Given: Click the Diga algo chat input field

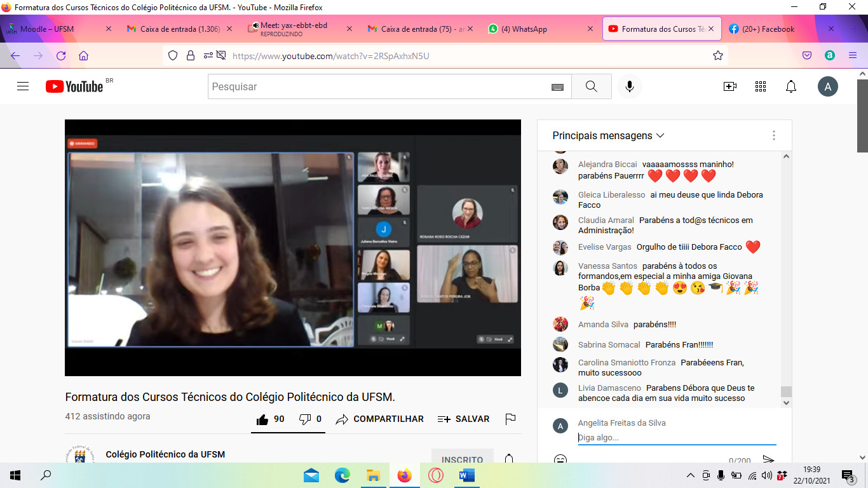Looking at the screenshot, I should pyautogui.click(x=676, y=437).
